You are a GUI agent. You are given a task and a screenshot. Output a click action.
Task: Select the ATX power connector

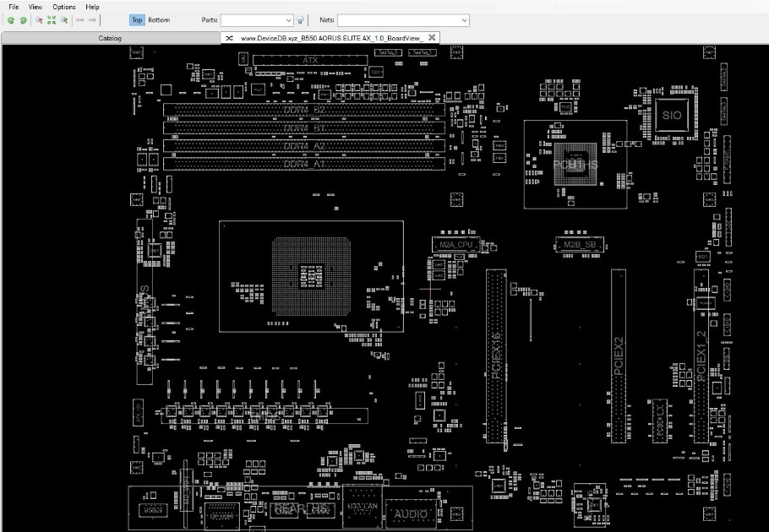click(310, 60)
